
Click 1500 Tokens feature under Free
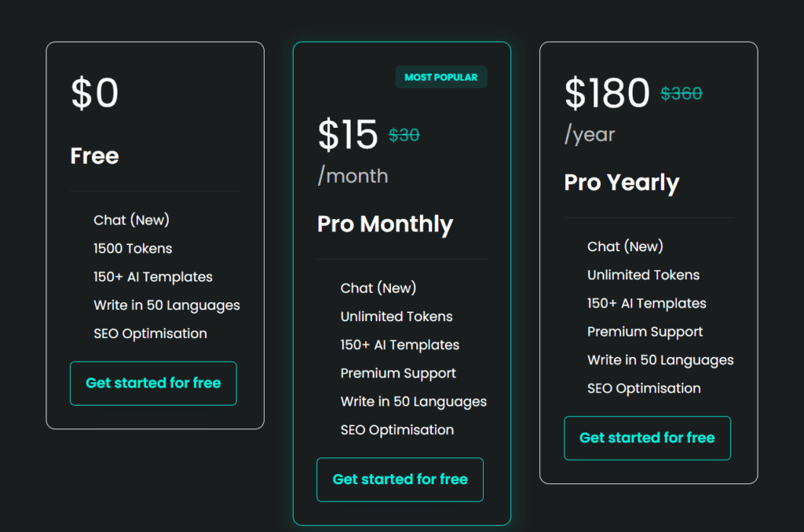[133, 248]
